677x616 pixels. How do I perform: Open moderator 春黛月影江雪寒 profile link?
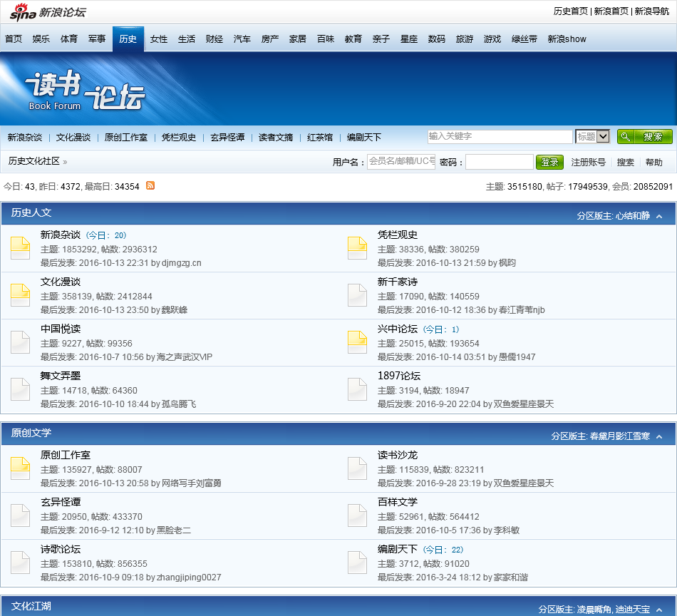tap(619, 436)
